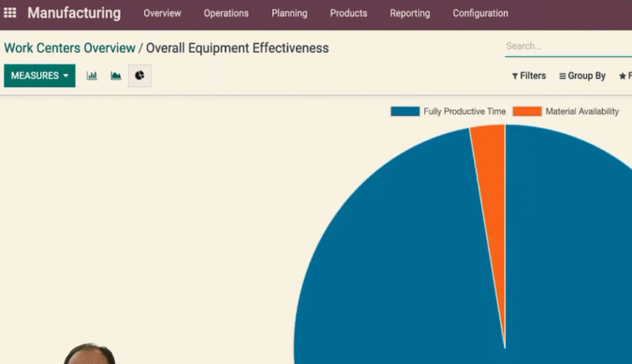Select the pie chart view icon

point(140,76)
